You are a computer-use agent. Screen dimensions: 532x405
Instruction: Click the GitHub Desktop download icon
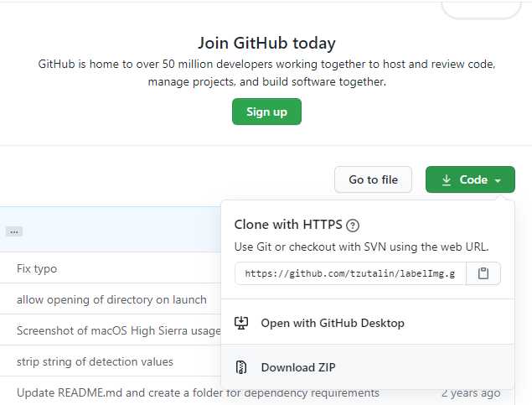point(241,323)
